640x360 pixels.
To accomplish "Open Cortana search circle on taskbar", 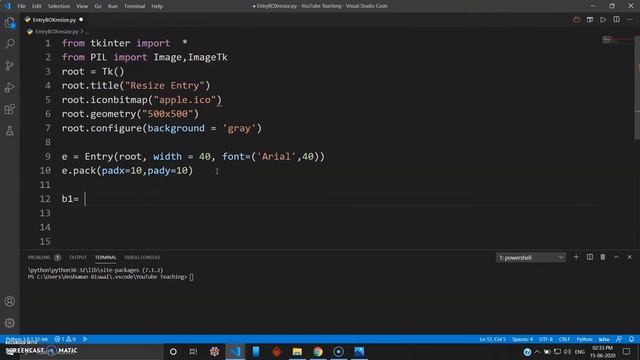I will [173, 351].
